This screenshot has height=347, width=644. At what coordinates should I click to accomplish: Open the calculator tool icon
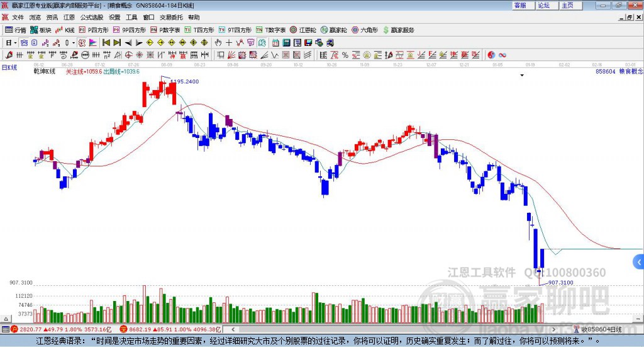point(287,43)
